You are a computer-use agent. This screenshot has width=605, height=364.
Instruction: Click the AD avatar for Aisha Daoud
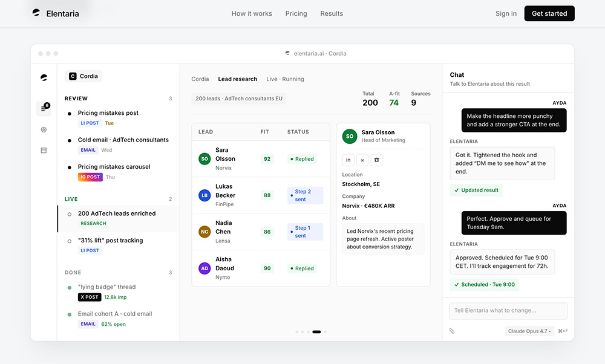tap(204, 268)
